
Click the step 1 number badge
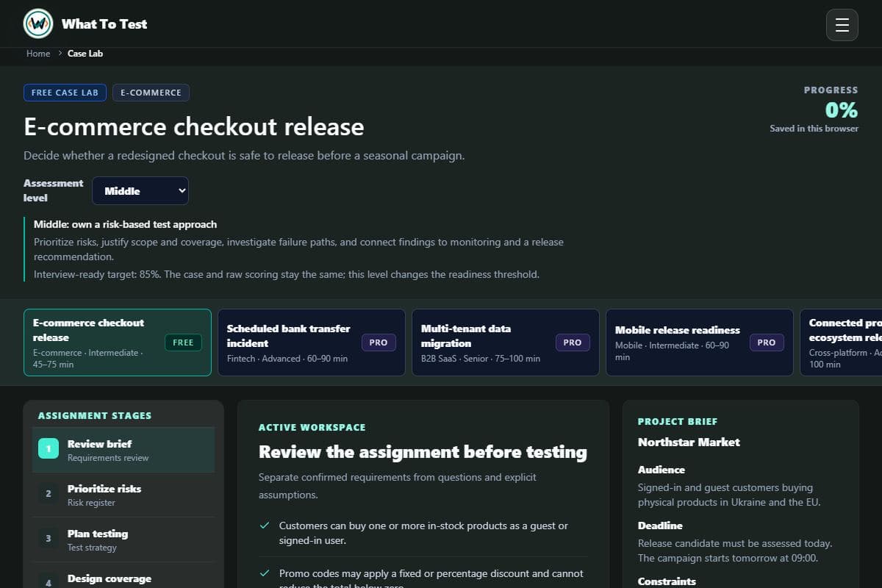click(x=49, y=448)
